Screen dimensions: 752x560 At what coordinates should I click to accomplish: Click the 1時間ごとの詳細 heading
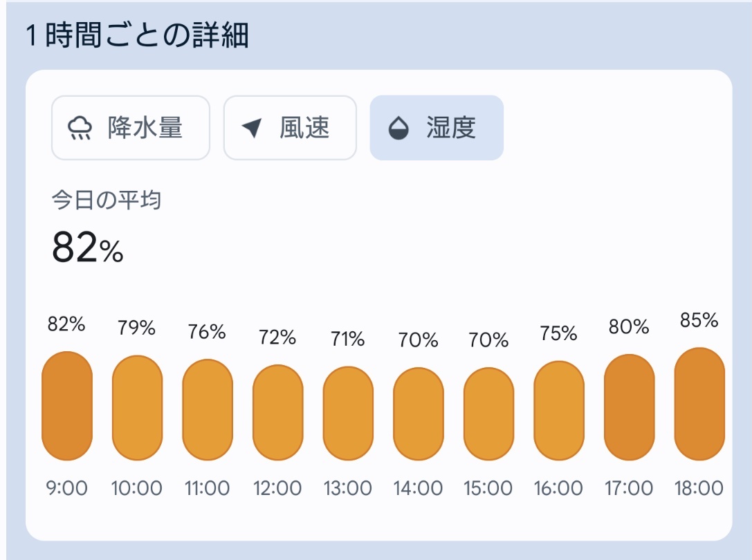(137, 35)
